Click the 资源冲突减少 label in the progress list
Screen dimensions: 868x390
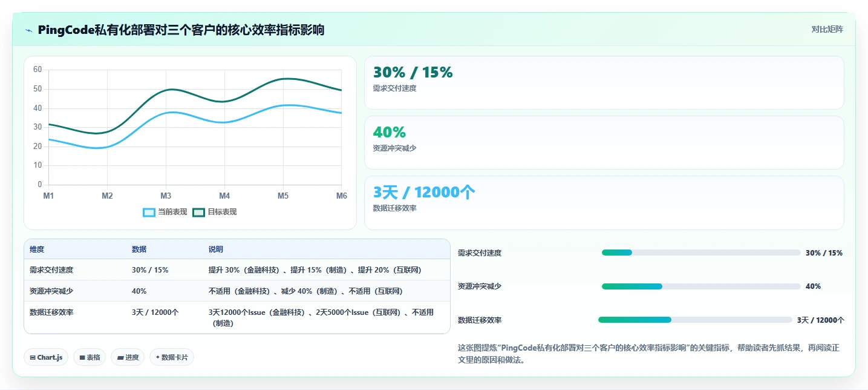pos(480,286)
